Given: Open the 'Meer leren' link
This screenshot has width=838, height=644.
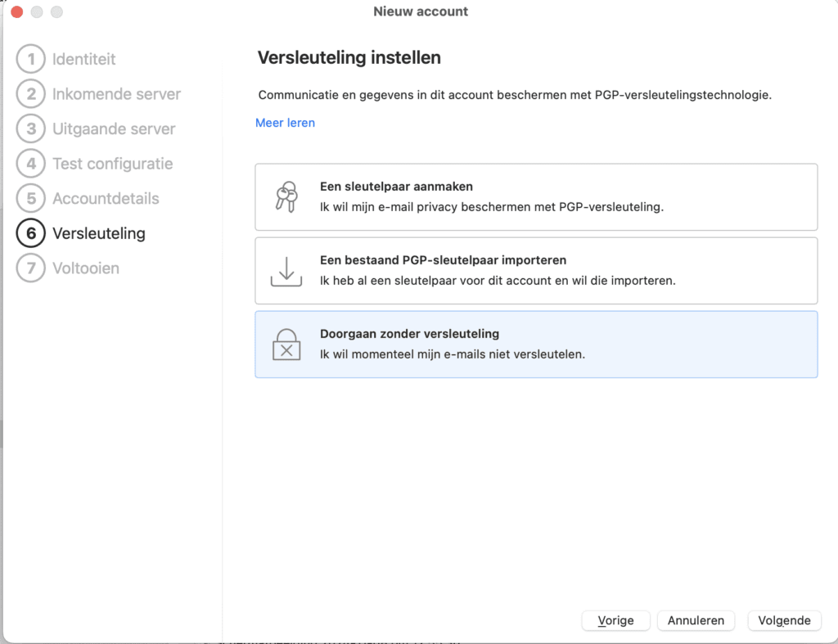Looking at the screenshot, I should tap(285, 123).
